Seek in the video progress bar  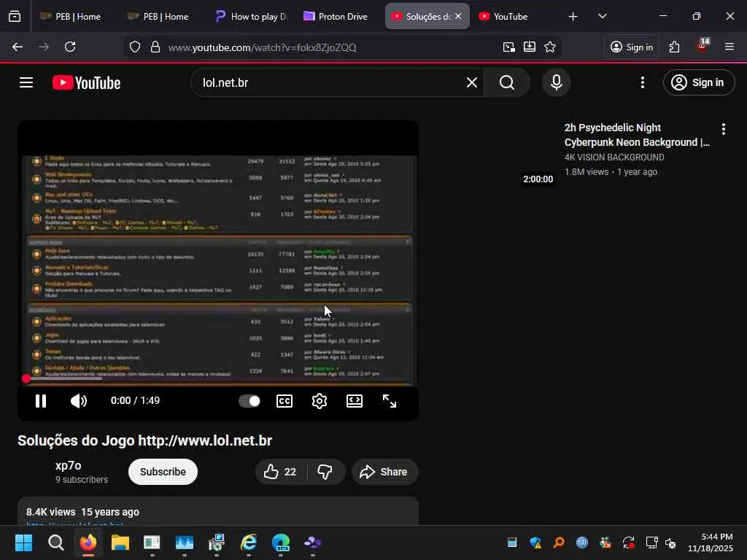click(x=218, y=378)
